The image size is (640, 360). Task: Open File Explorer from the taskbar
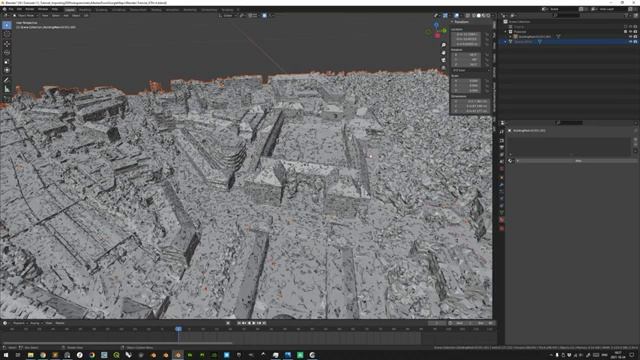pyautogui.click(x=31, y=355)
